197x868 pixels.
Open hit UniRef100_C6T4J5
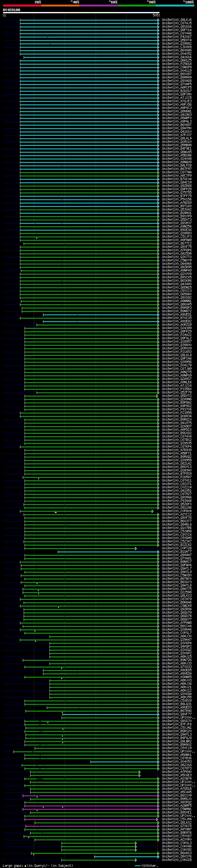pos(176,23)
